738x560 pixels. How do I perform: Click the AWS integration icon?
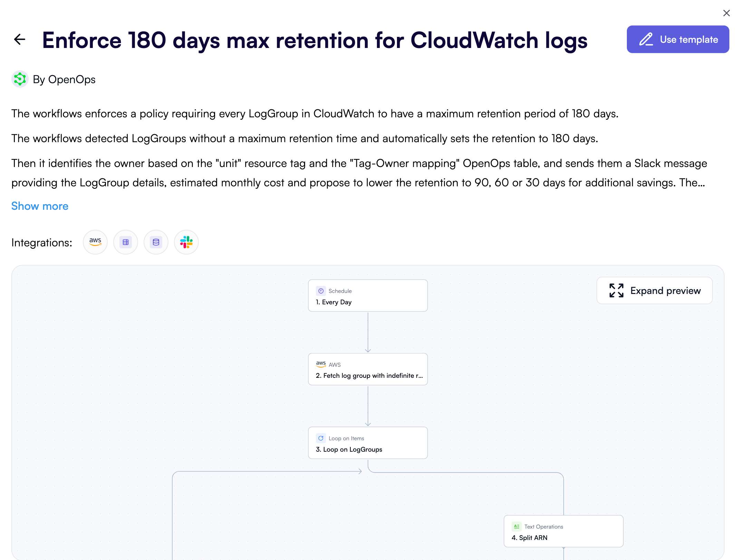[95, 242]
